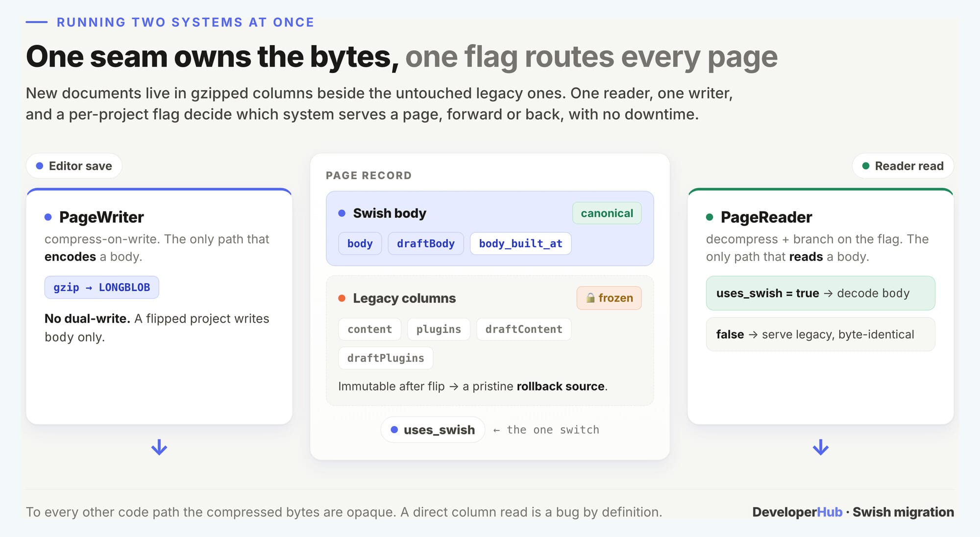Click the blue dot beside PageWriter
Image resolution: width=980 pixels, height=537 pixels.
pyautogui.click(x=48, y=217)
